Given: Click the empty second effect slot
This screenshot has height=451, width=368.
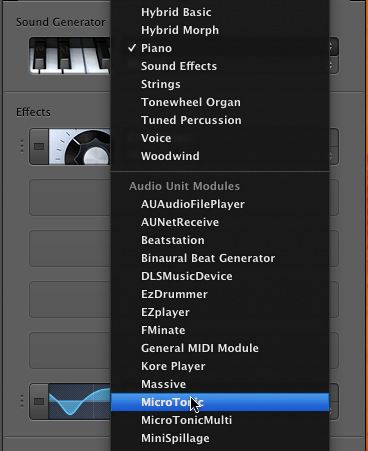Looking at the screenshot, I should coord(70,197).
